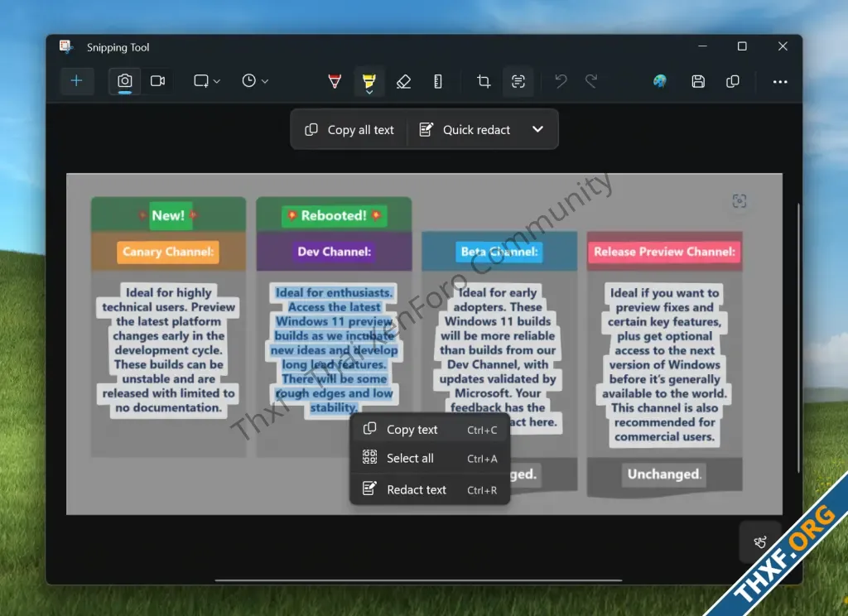Select the Eraser tool
The height and width of the screenshot is (616, 848).
pyautogui.click(x=403, y=82)
